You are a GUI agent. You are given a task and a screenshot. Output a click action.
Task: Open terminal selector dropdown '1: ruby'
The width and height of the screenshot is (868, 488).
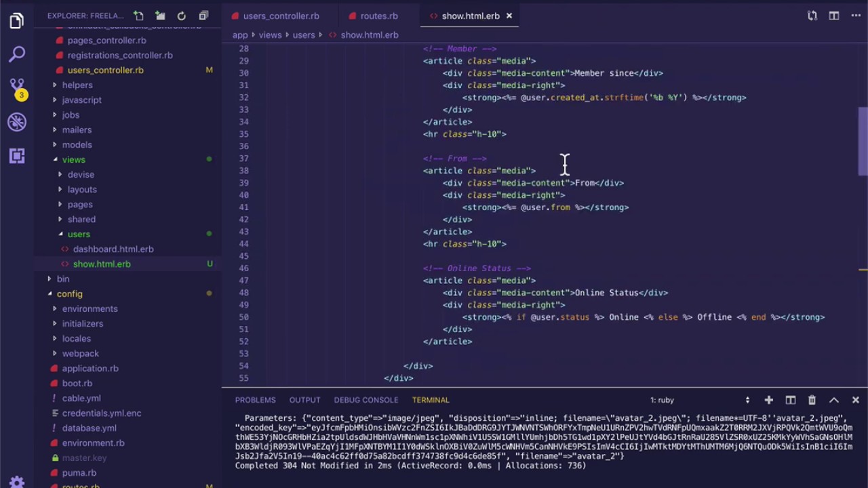click(700, 400)
